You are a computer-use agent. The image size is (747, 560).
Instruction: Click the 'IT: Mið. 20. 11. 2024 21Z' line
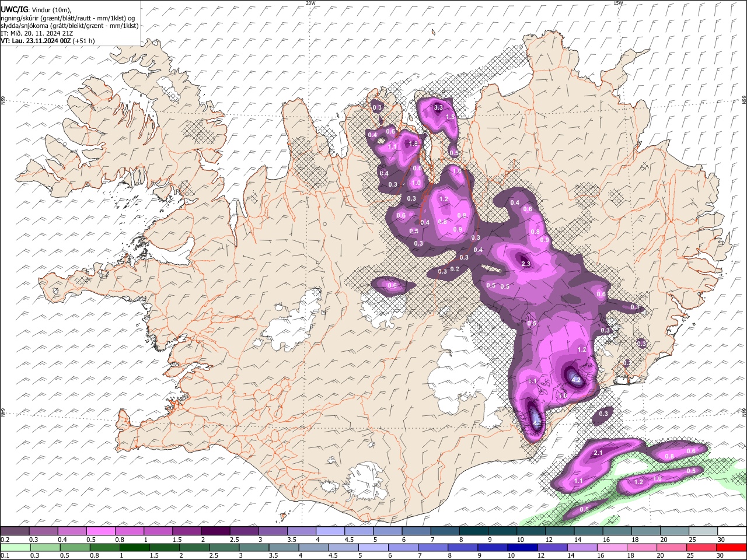click(x=36, y=33)
